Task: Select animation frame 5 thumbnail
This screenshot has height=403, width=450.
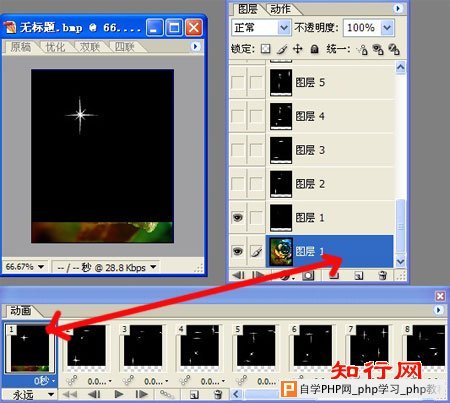Action: click(254, 347)
